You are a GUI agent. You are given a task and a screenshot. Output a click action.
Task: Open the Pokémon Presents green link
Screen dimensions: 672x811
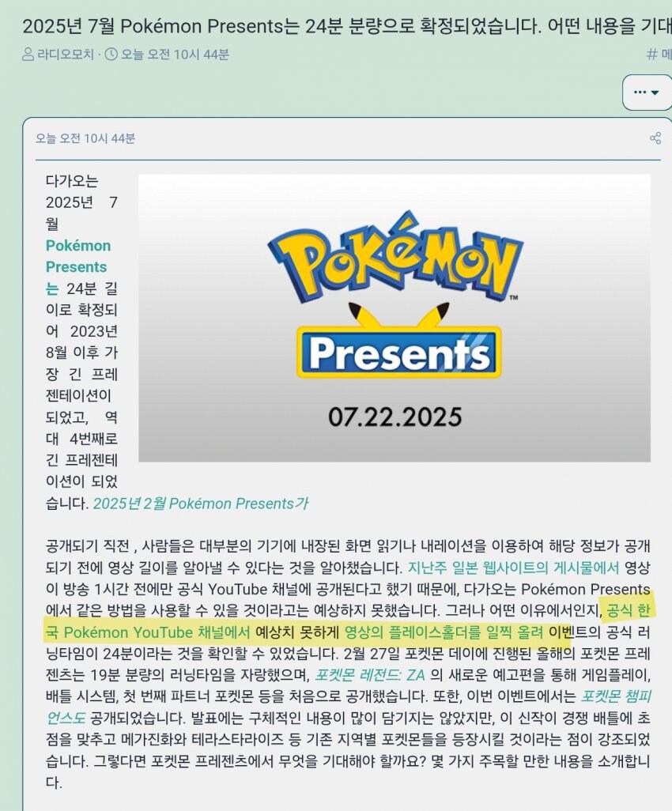tap(78, 267)
